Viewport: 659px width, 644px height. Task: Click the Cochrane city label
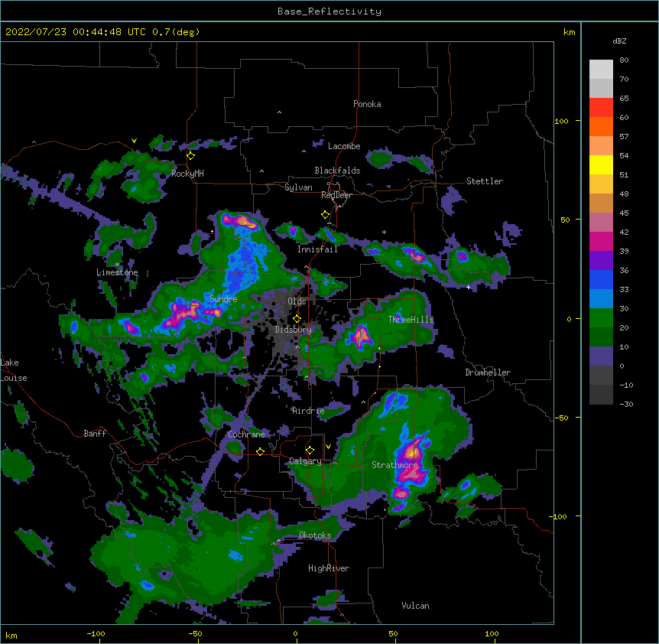point(246,434)
